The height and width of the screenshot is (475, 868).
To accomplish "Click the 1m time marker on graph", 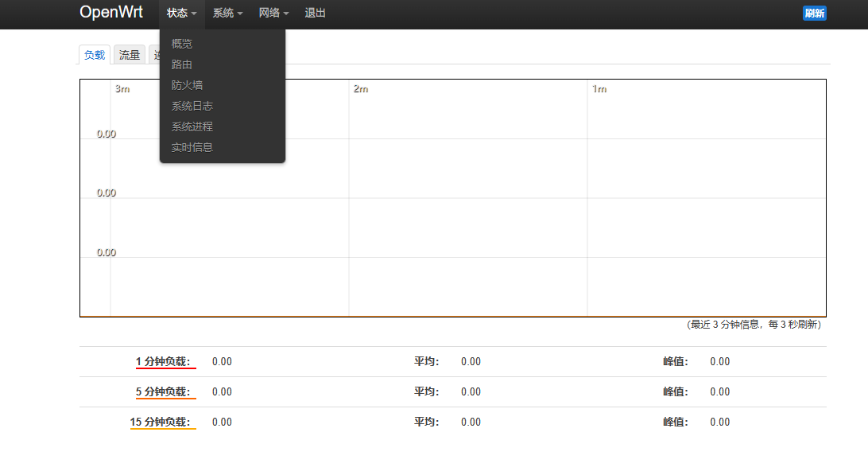I will 599,89.
